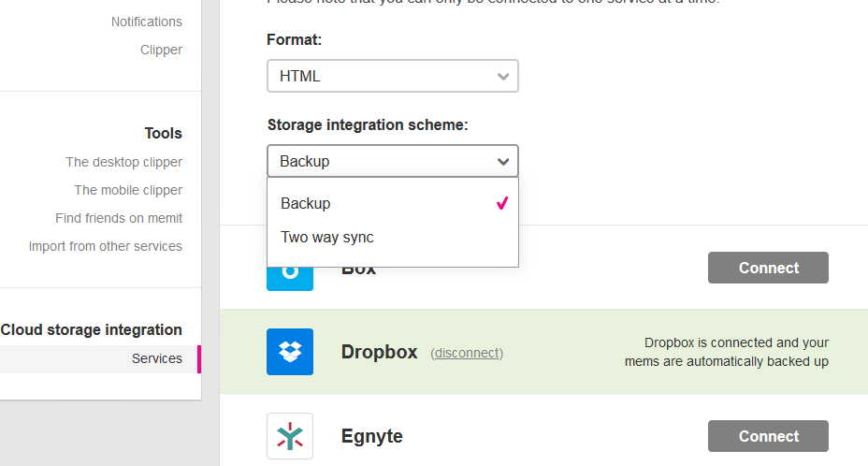Viewport: 868px width, 466px height.
Task: Click the Egnyte service name
Action: [x=371, y=436]
